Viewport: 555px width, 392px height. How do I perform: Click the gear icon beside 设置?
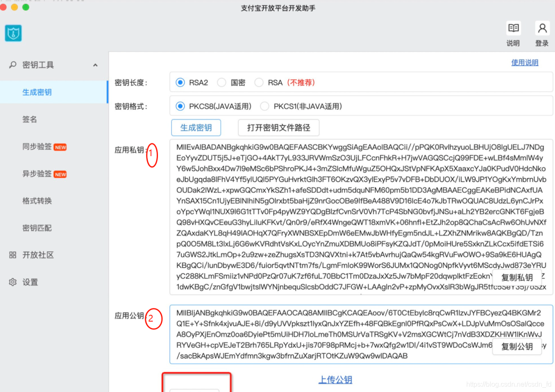pos(13,282)
